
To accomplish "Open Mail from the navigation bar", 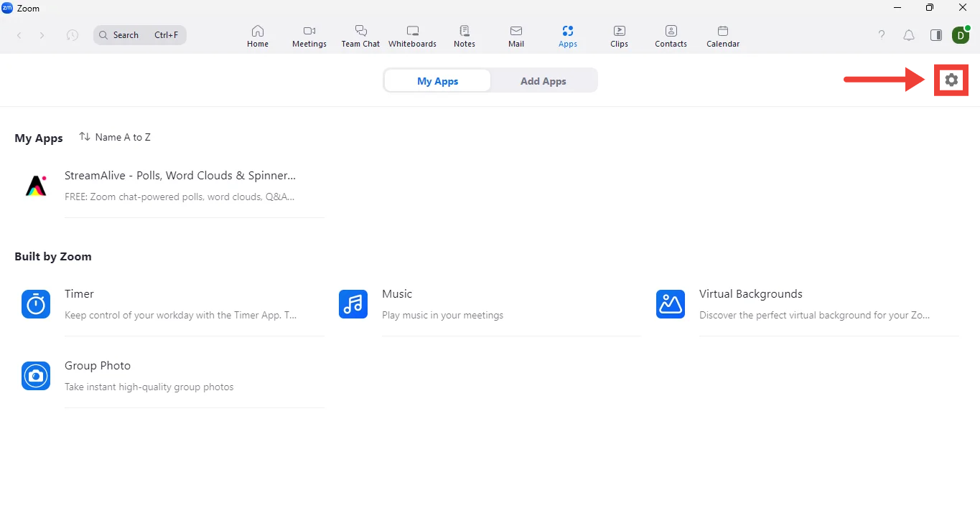I will click(x=516, y=36).
